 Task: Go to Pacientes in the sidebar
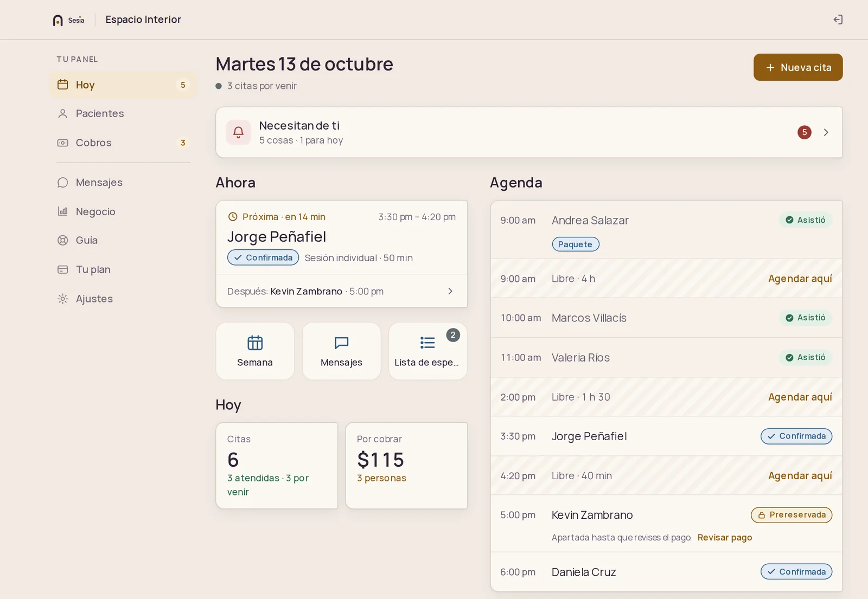pyautogui.click(x=124, y=113)
